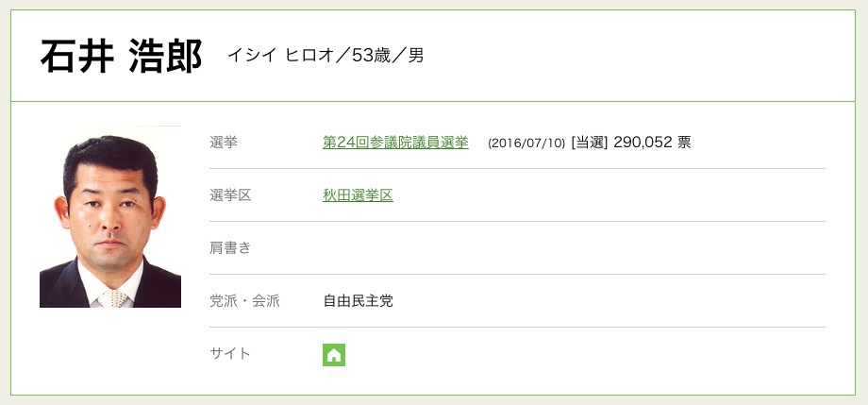The width and height of the screenshot is (868, 405).
Task: Select the 自由民主党 party text
Action: 358,301
